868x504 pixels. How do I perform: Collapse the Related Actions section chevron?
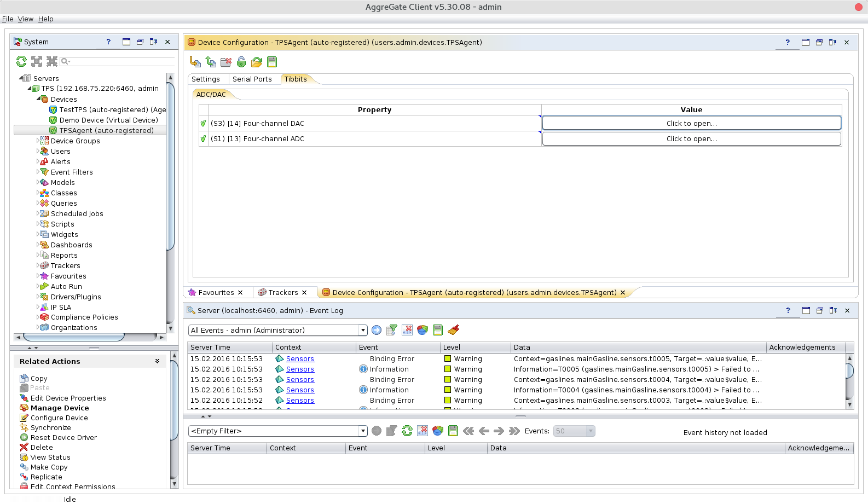(x=157, y=361)
